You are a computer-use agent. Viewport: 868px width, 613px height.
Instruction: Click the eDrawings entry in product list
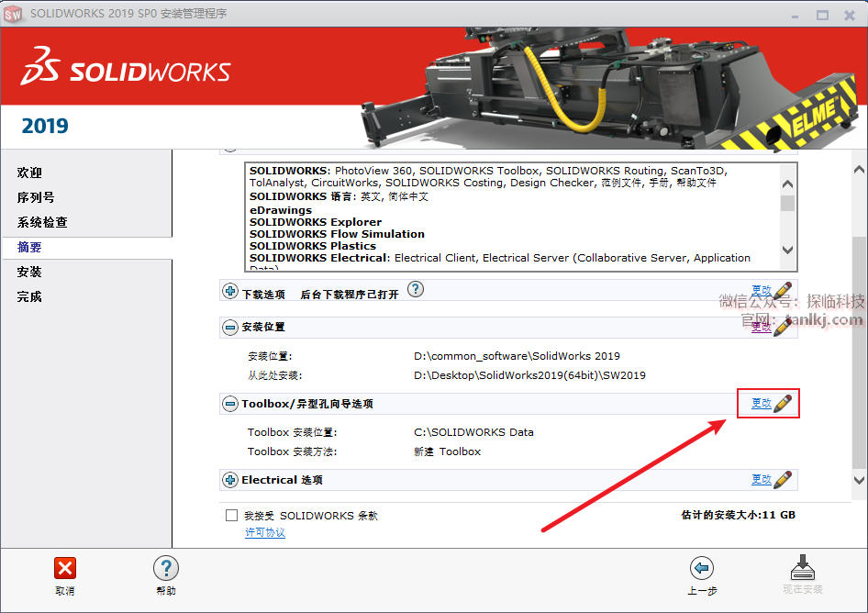tap(281, 210)
